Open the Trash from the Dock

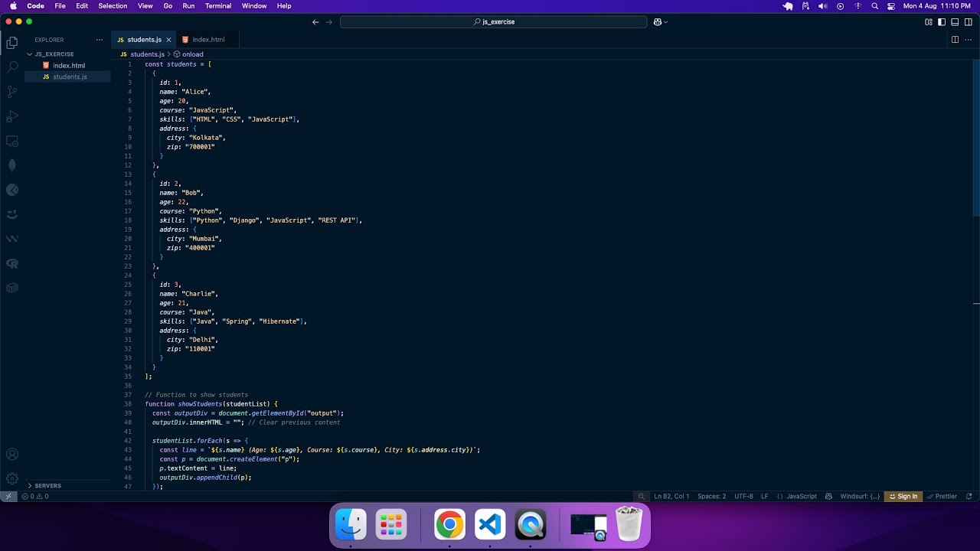(629, 525)
